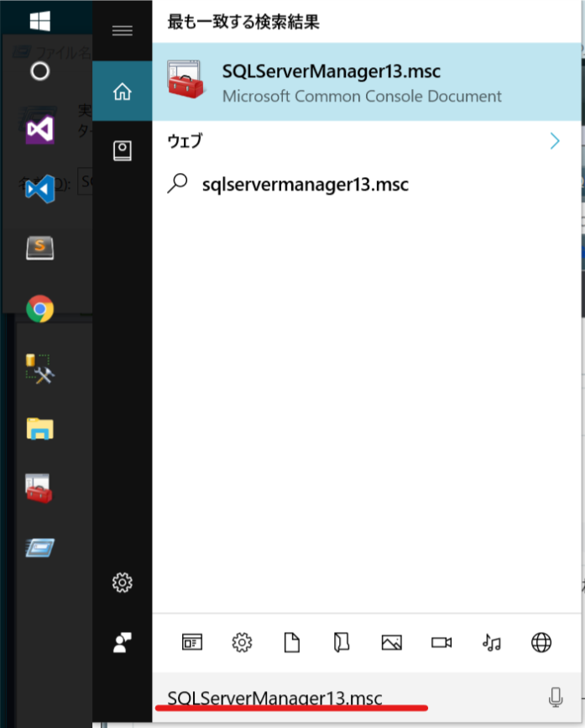
Task: Select the Home icon in search sidebar
Action: pyautogui.click(x=123, y=91)
